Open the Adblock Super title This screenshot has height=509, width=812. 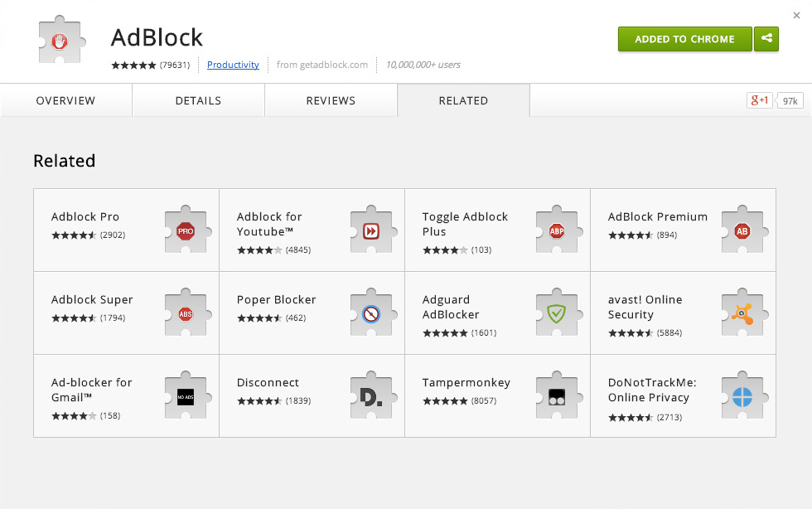pos(92,299)
